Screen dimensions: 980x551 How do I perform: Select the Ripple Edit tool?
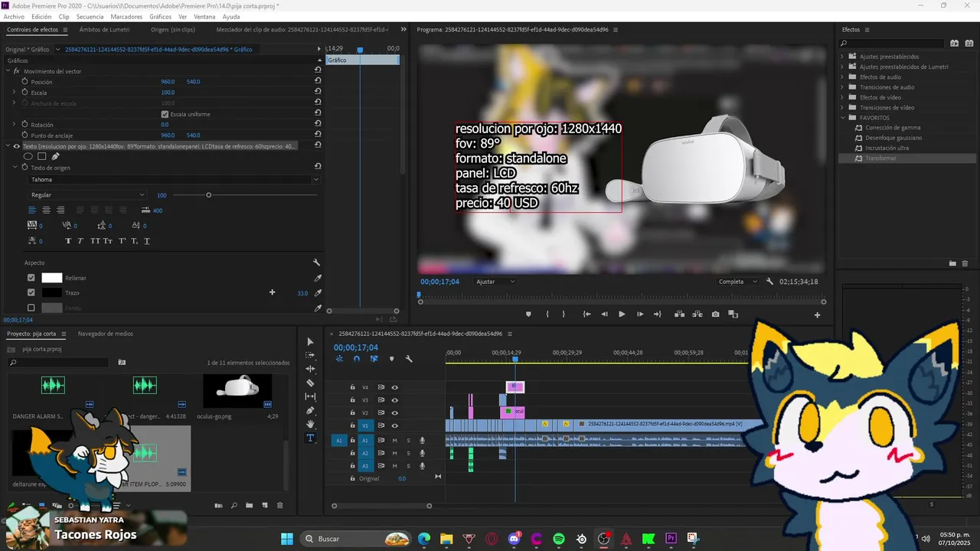tap(310, 369)
